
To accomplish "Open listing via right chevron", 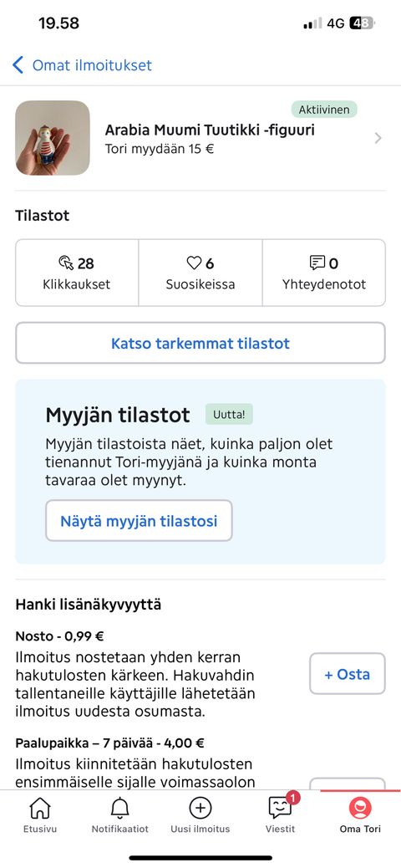I will coord(378,138).
